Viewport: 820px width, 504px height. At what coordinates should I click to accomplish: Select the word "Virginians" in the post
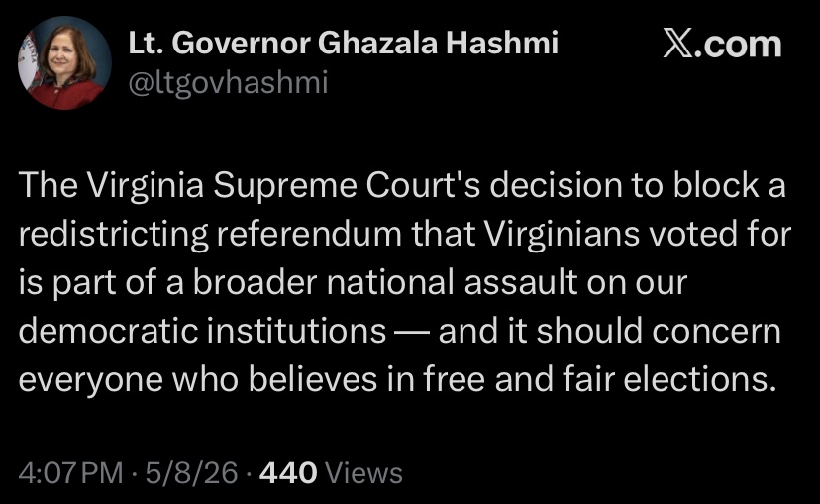point(562,235)
